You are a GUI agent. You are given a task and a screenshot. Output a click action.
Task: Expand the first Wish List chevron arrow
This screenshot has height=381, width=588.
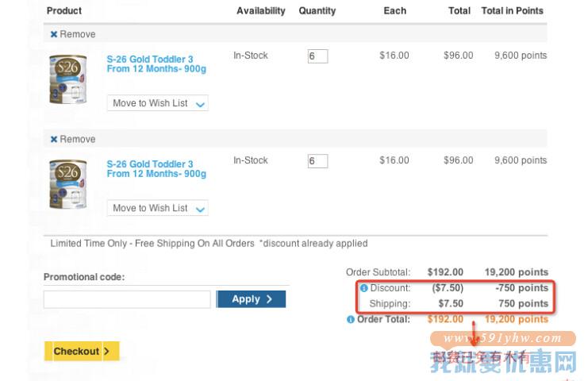tap(200, 105)
